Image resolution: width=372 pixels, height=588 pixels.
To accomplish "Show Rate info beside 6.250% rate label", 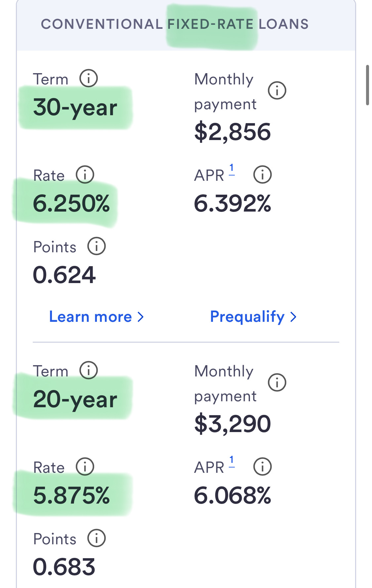I will pos(85,174).
